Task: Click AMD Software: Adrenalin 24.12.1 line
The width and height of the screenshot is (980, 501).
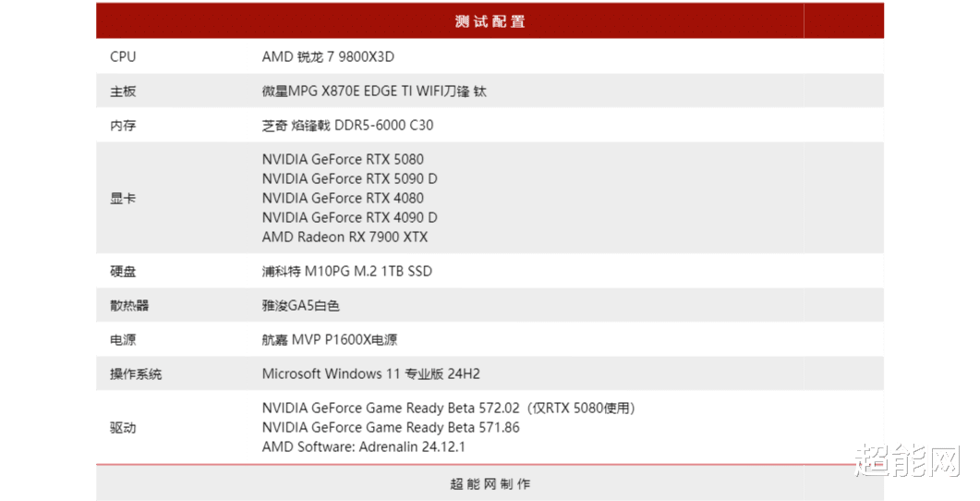Action: 364,447
